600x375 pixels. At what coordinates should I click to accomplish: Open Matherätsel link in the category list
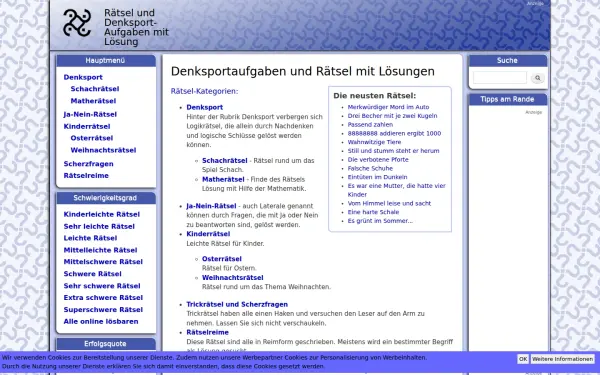click(223, 179)
